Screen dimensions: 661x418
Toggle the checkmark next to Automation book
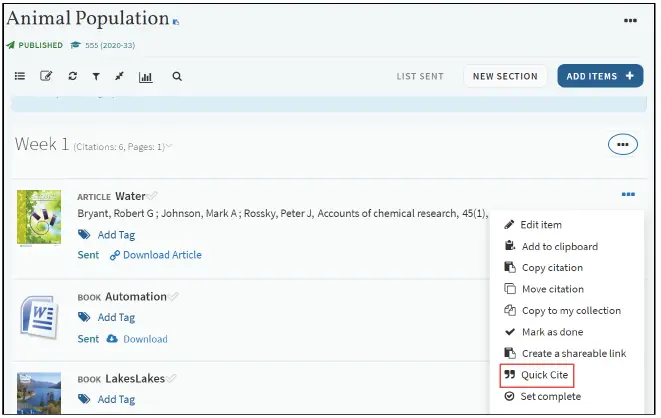pos(174,297)
